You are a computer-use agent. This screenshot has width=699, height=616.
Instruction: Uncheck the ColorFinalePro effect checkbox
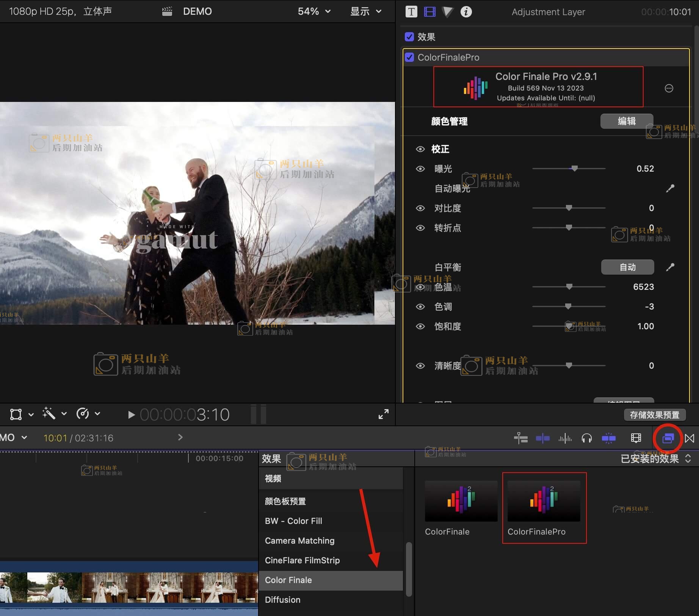click(x=409, y=57)
